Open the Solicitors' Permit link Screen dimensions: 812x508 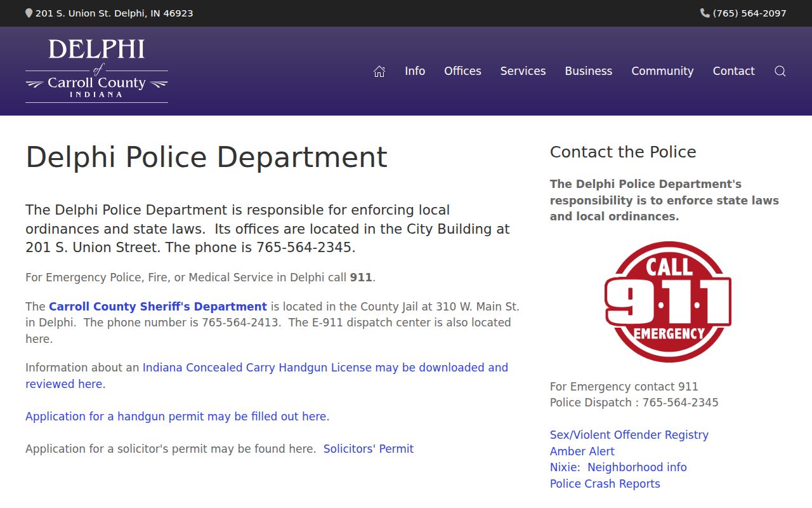(369, 449)
